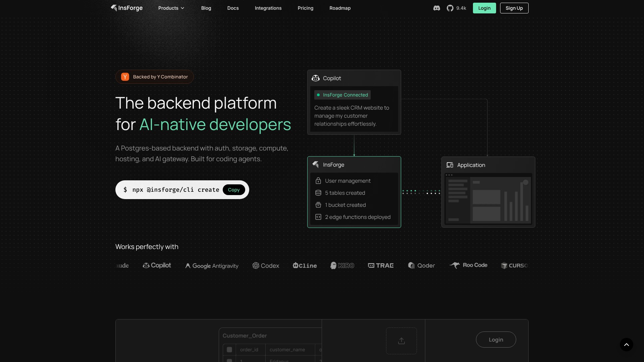This screenshot has height=362, width=644.
Task: Click the User management lock icon
Action: 318,181
